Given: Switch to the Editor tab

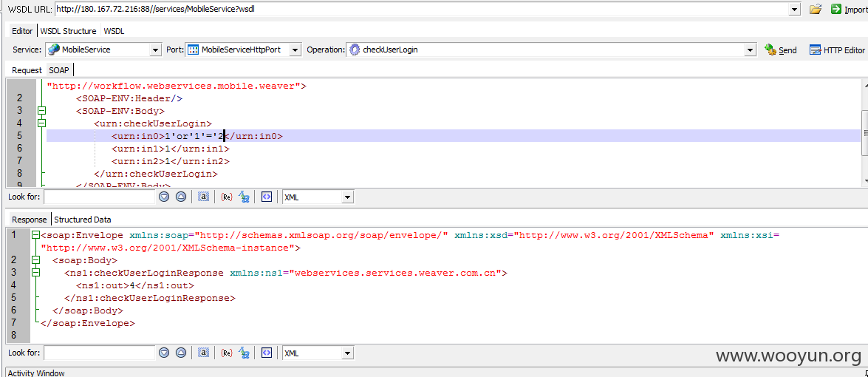Looking at the screenshot, I should (x=22, y=31).
